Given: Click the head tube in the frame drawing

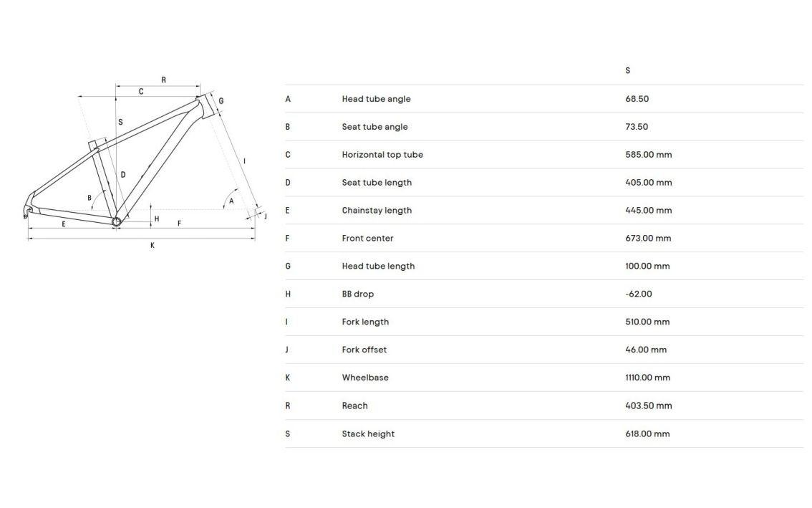Looking at the screenshot, I should [206, 105].
